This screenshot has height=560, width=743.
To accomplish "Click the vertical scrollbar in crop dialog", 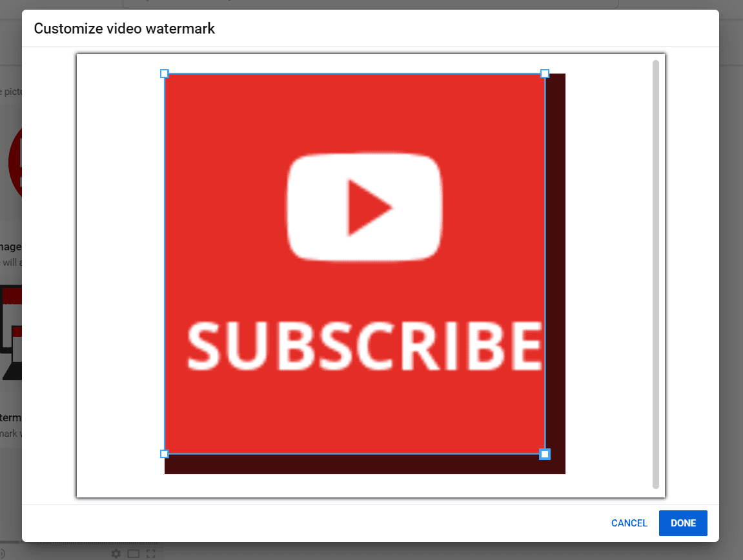I will click(x=656, y=274).
